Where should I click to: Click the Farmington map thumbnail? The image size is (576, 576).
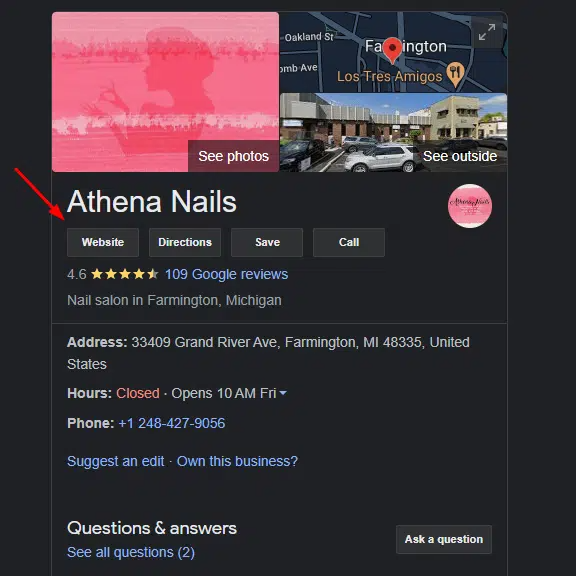pos(393,52)
